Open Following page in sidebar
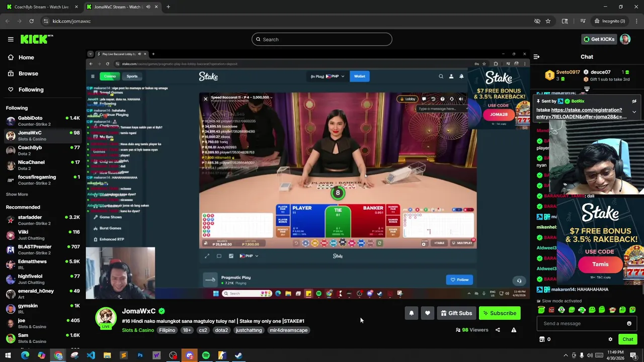 coord(31,89)
